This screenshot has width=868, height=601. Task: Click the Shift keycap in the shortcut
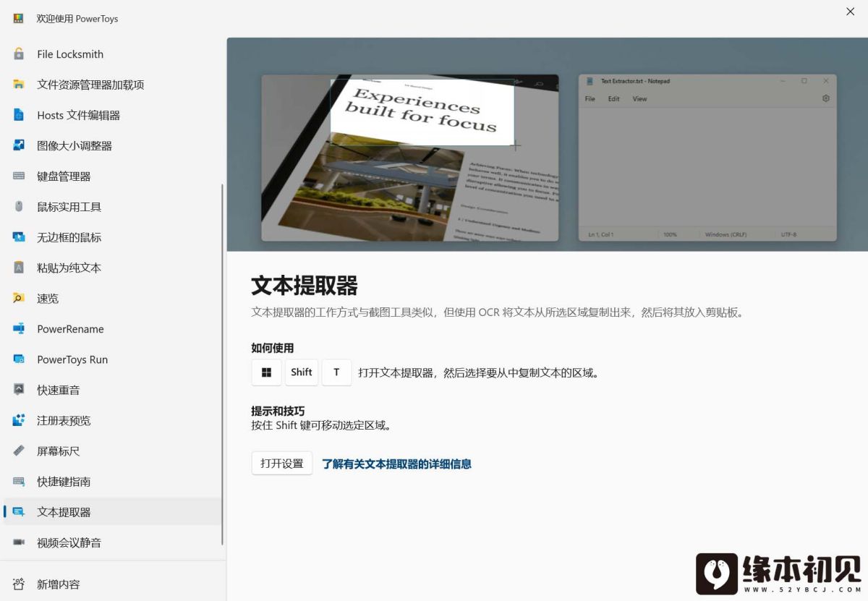[302, 372]
